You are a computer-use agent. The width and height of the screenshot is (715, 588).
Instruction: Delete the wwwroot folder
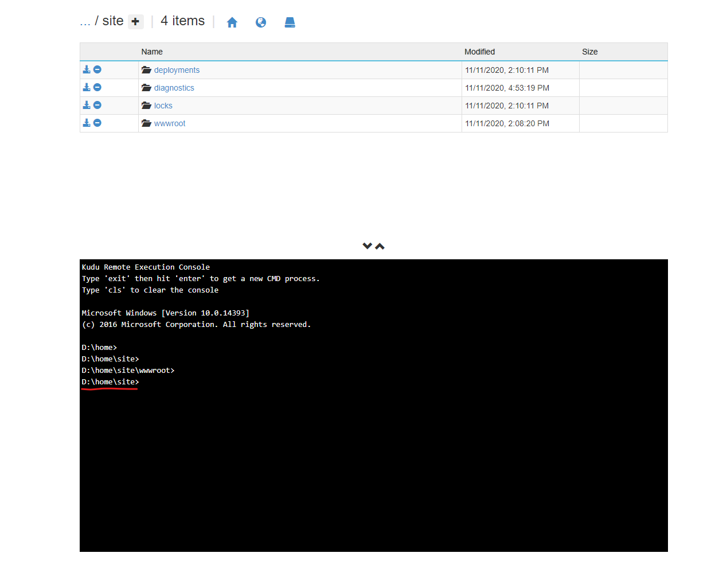click(97, 123)
